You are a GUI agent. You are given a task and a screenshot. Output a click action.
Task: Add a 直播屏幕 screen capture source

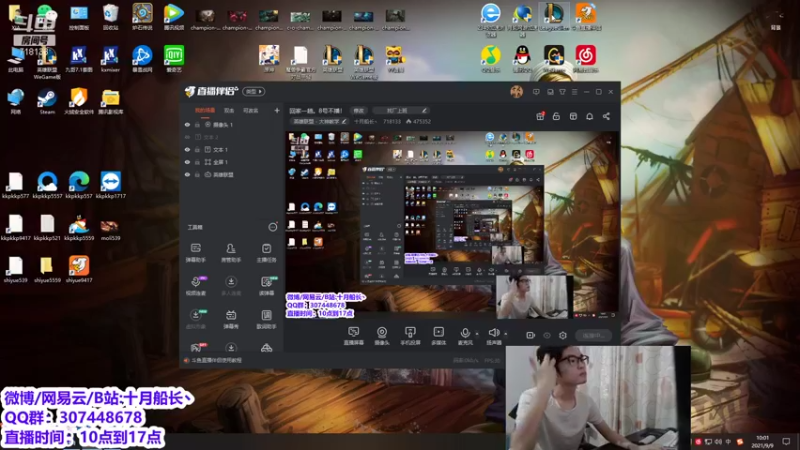point(354,336)
